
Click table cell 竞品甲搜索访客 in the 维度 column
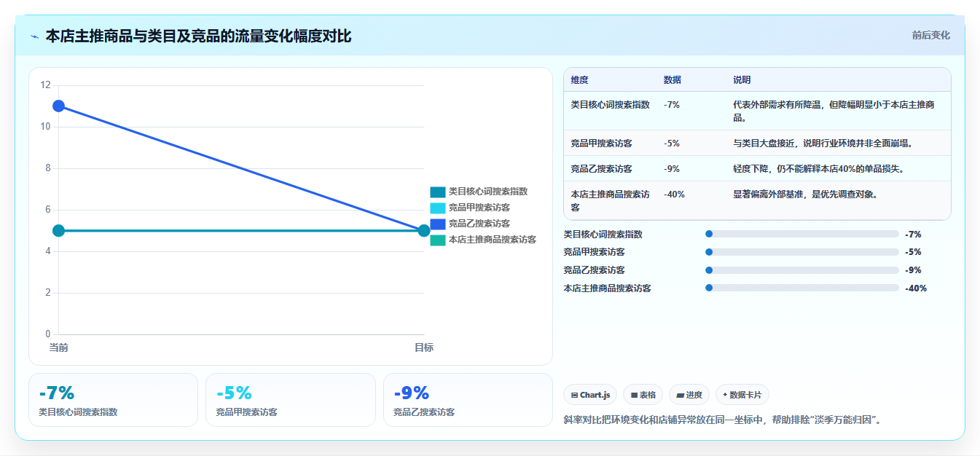[x=602, y=144]
